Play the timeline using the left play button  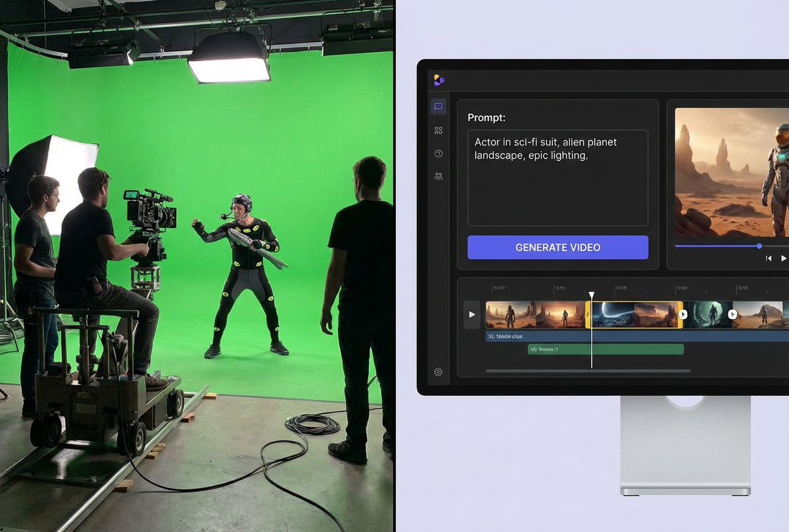471,314
